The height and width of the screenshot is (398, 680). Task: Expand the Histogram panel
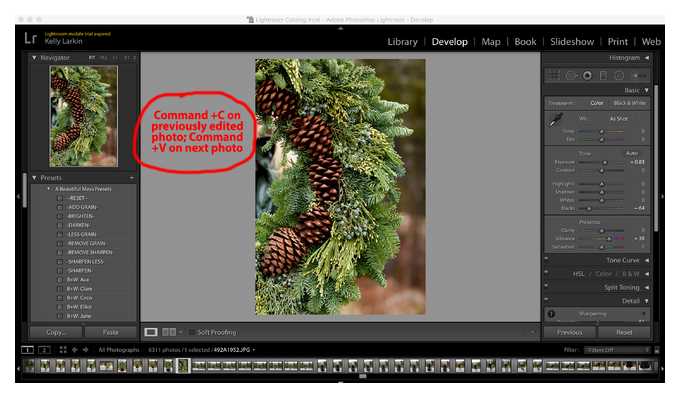pos(647,58)
